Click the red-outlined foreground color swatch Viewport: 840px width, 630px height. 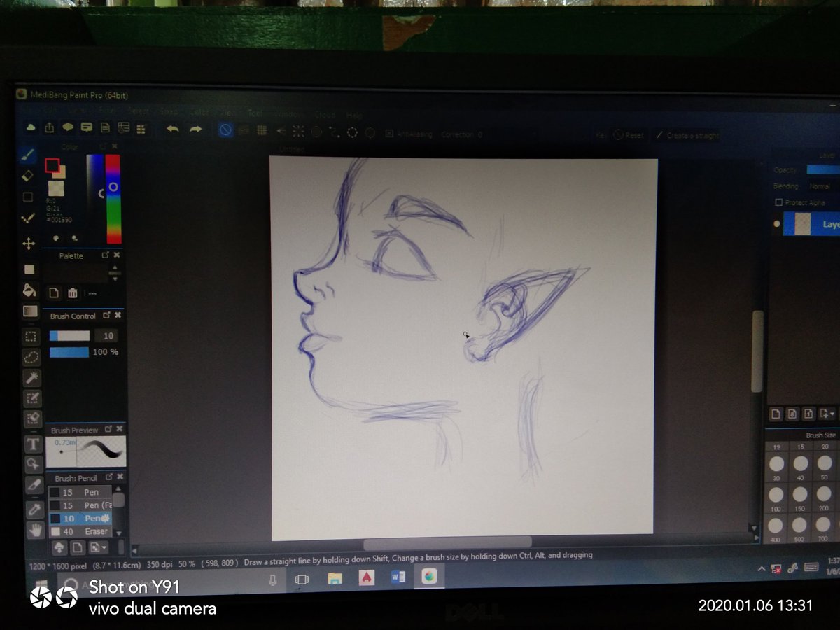pyautogui.click(x=52, y=165)
